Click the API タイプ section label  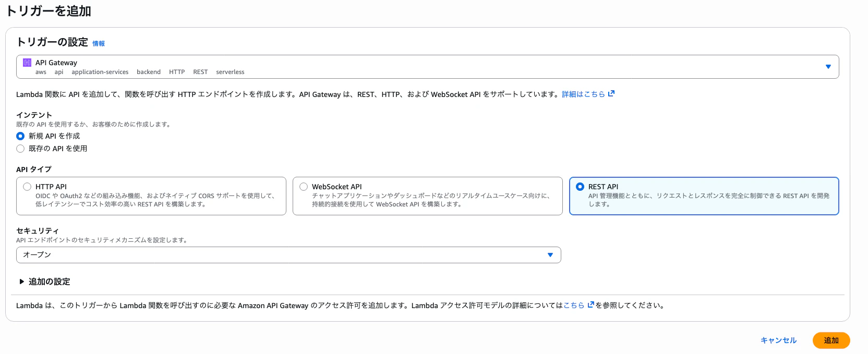pyautogui.click(x=34, y=169)
